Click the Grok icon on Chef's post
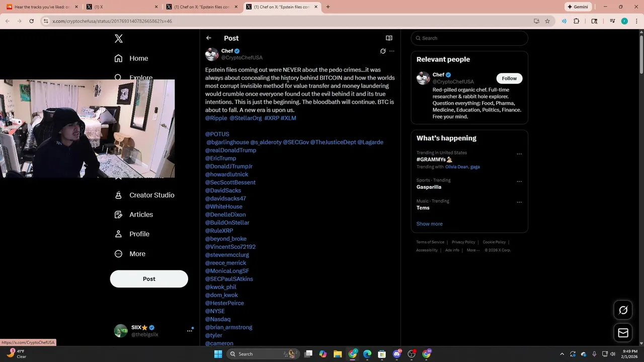Viewport: 644px width, 362px height. click(383, 51)
